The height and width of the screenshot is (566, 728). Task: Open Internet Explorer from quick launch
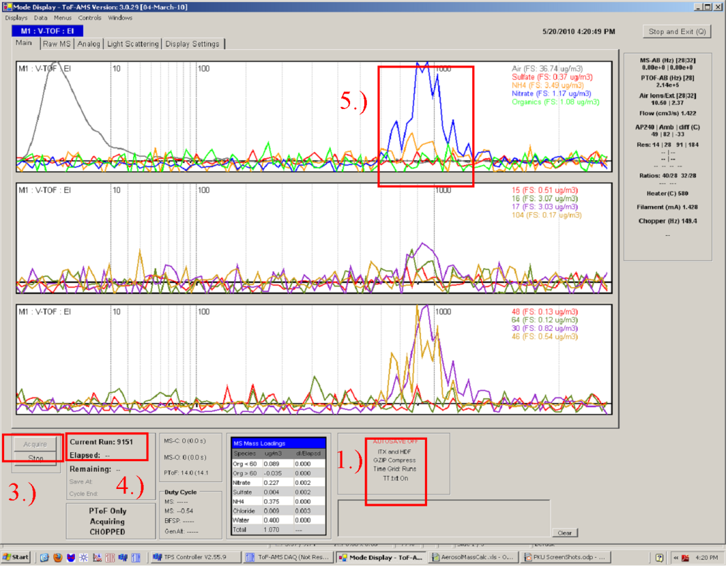[x=45, y=557]
